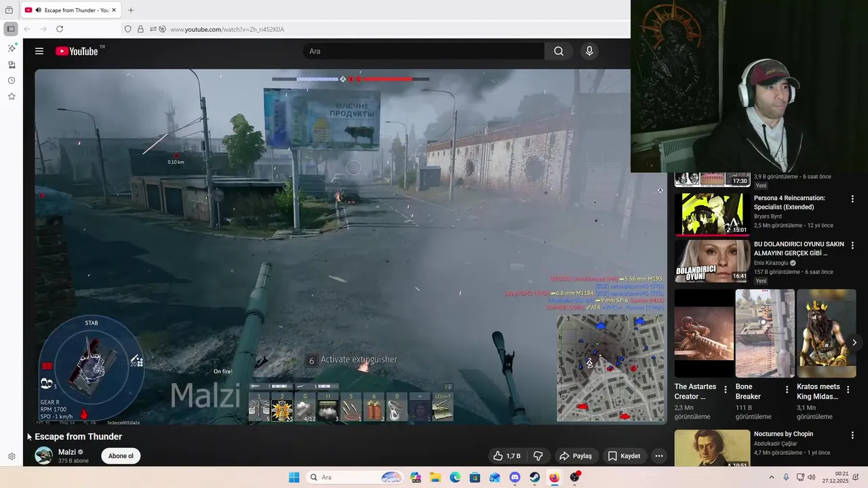This screenshot has width=868, height=488.
Task: Open 'Persona 4 Reincarnation: Specialist (Extended)' title
Action: [x=789, y=202]
